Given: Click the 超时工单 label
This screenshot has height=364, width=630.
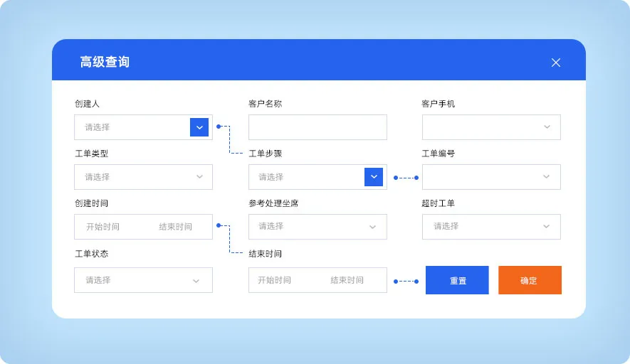Looking at the screenshot, I should [x=439, y=203].
